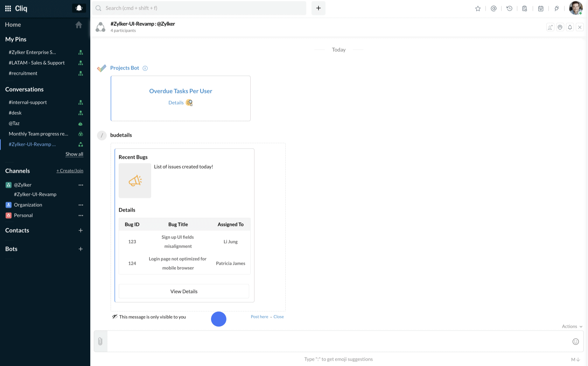Open more options for Organization channel
This screenshot has width=588, height=366.
click(x=81, y=205)
